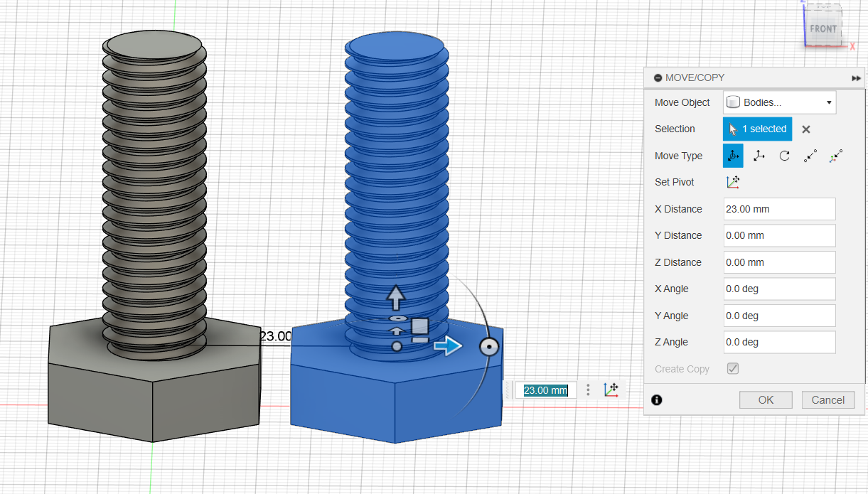Clear the selection with the X icon
The width and height of the screenshot is (868, 494).
806,129
